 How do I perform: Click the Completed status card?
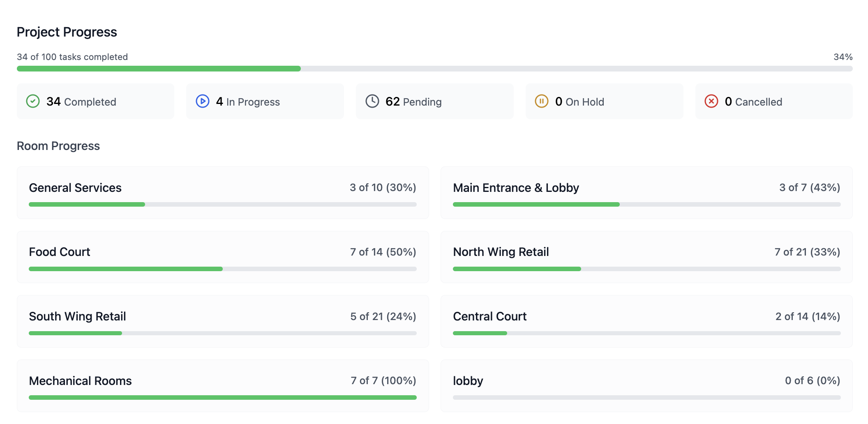coord(95,101)
